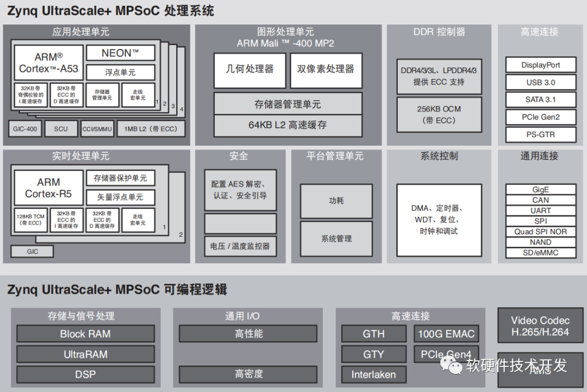Select the 存储器保护单元 block
The width and height of the screenshot is (587, 392).
coord(121,178)
